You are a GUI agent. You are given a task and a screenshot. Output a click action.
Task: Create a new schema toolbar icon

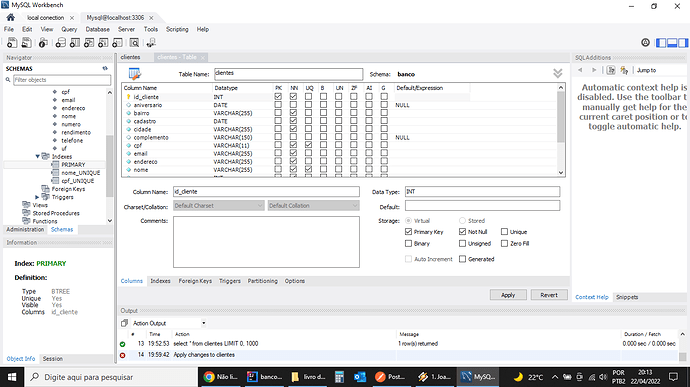tap(61, 43)
